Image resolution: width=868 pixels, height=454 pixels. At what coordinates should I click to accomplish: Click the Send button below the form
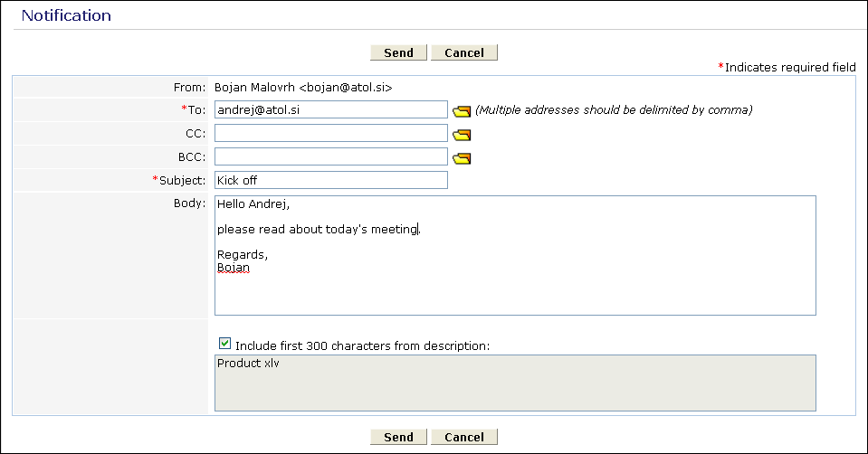point(398,437)
